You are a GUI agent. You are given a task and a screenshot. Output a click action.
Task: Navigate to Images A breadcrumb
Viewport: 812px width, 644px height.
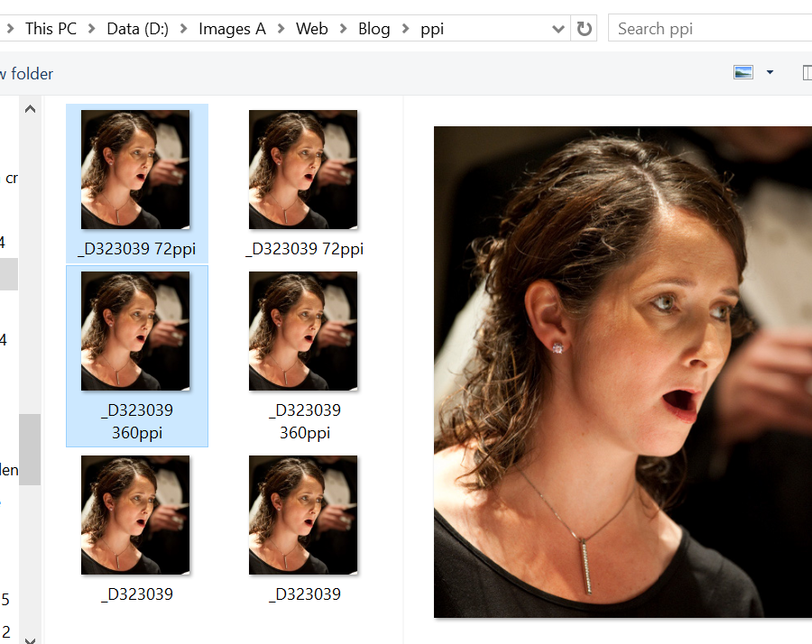232,29
